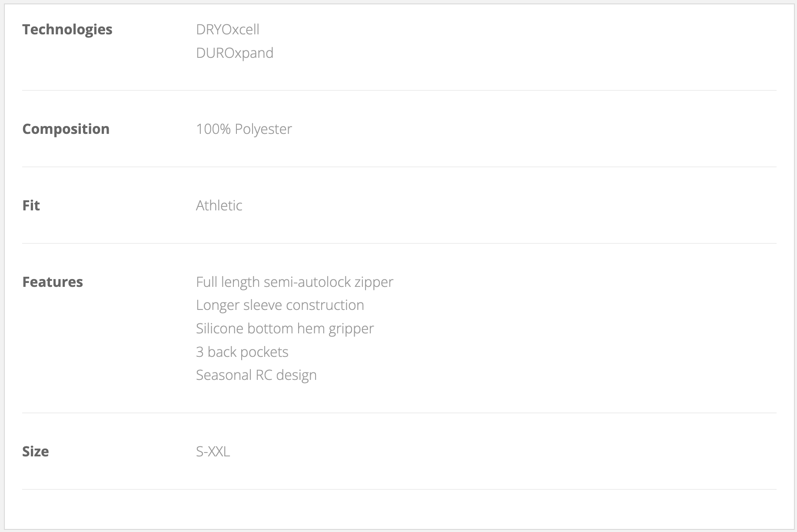Click the divider line below Fit row
This screenshot has width=797, height=532.
399,243
